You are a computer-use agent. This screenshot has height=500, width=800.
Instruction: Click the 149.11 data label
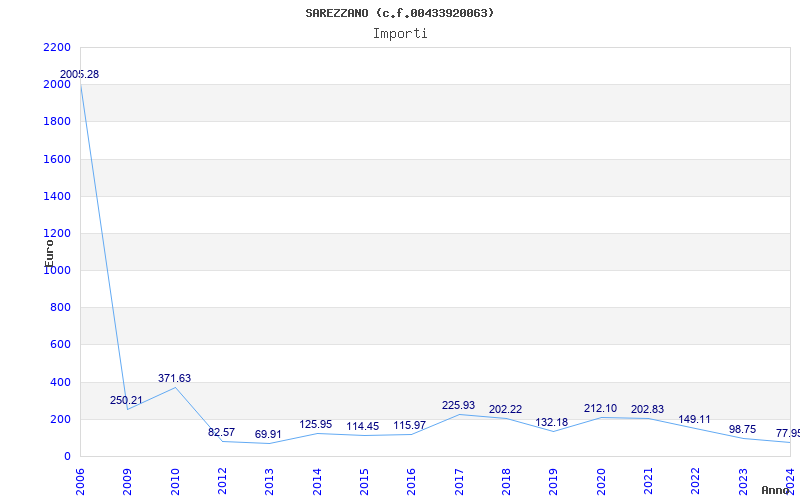(x=694, y=419)
